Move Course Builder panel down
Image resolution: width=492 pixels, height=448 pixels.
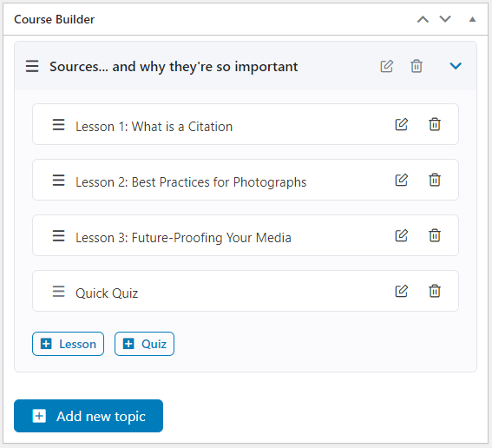tap(445, 19)
